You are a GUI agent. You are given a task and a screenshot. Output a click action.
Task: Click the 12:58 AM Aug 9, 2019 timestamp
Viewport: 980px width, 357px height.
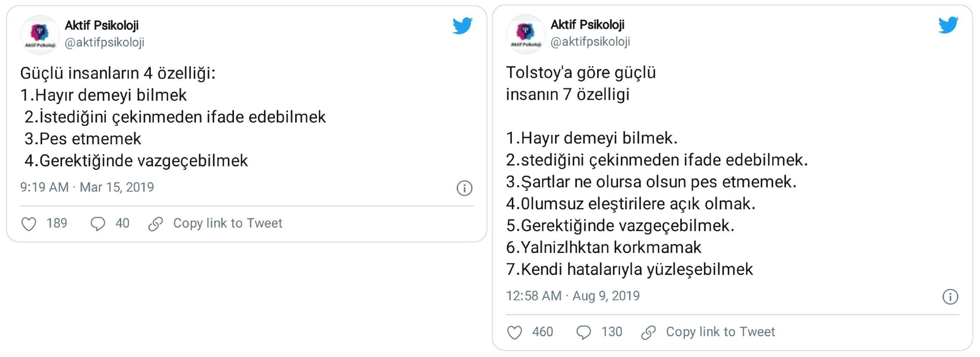573,296
